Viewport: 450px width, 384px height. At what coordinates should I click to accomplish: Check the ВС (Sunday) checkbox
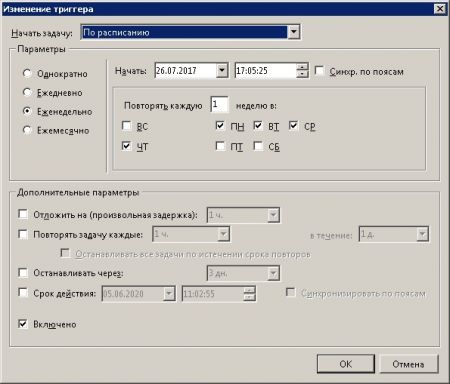coord(127,126)
